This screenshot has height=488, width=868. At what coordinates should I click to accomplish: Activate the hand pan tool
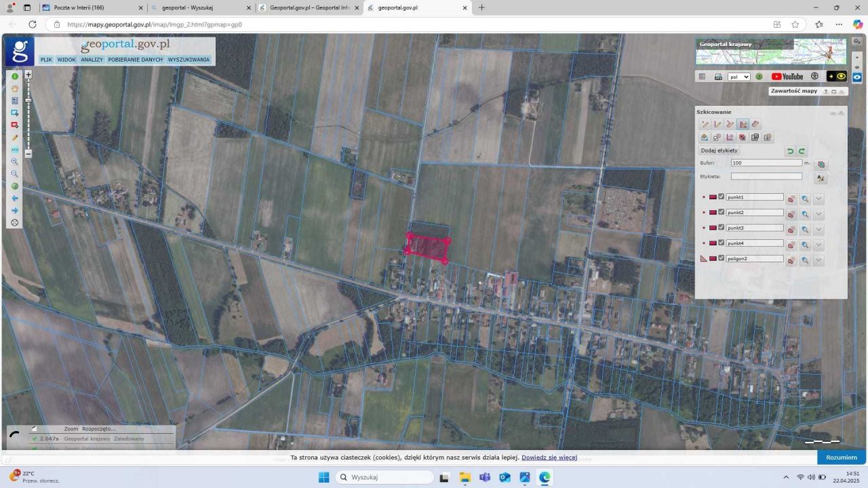coord(15,89)
